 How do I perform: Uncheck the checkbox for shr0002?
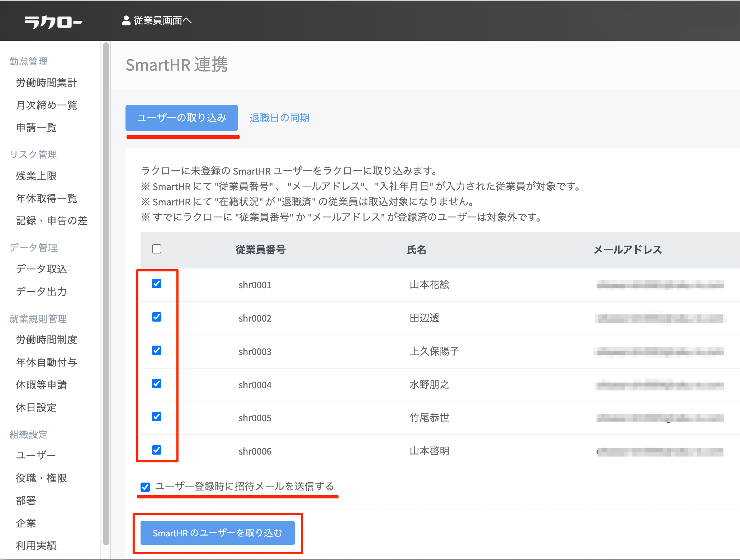[157, 317]
